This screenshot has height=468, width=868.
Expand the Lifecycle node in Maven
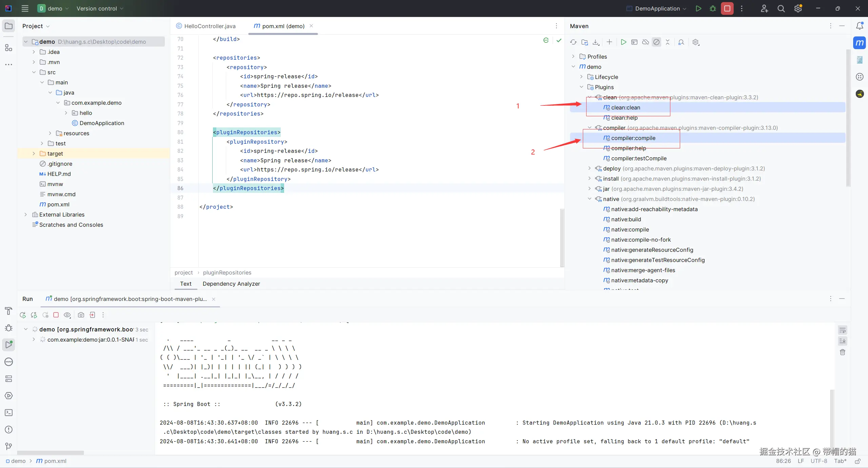click(581, 77)
